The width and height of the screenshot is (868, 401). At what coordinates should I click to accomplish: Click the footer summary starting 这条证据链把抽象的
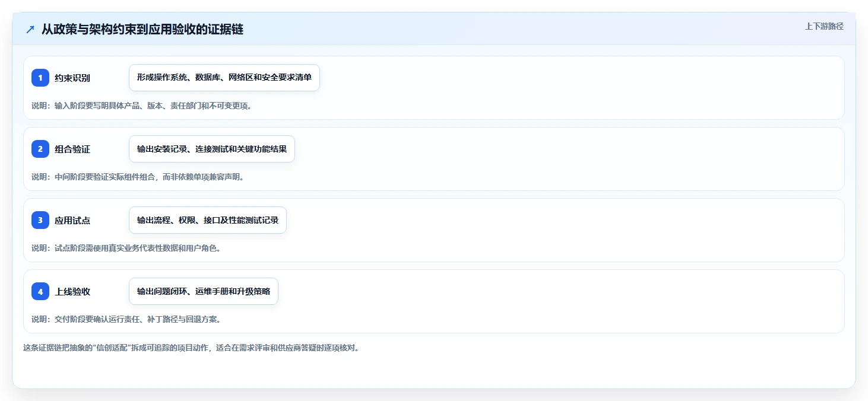(x=191, y=348)
